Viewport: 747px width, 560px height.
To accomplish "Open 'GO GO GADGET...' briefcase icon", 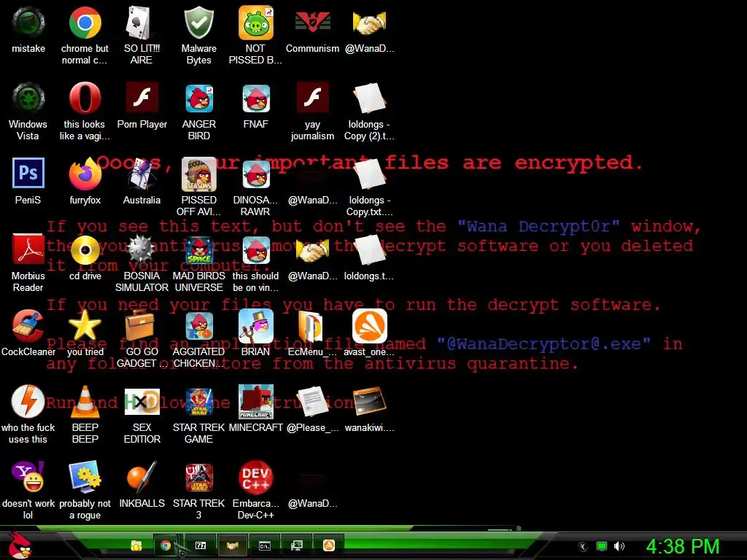I will pyautogui.click(x=139, y=324).
